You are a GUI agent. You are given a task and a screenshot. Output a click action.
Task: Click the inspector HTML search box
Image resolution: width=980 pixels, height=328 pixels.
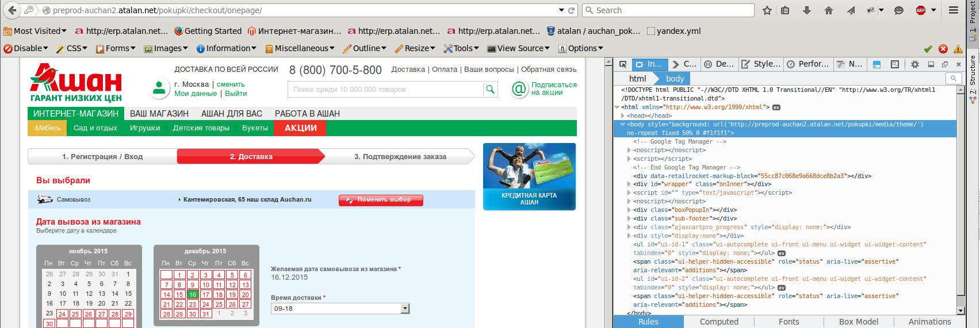pyautogui.click(x=954, y=78)
